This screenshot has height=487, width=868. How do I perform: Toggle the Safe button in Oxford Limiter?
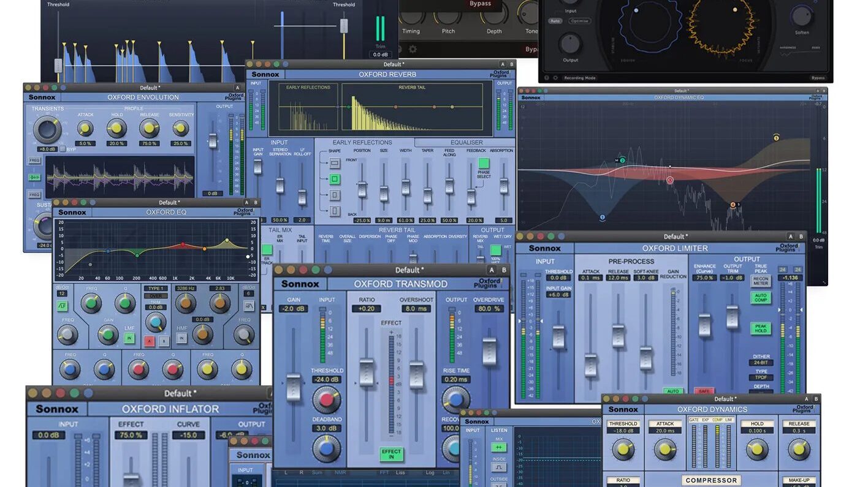[704, 391]
